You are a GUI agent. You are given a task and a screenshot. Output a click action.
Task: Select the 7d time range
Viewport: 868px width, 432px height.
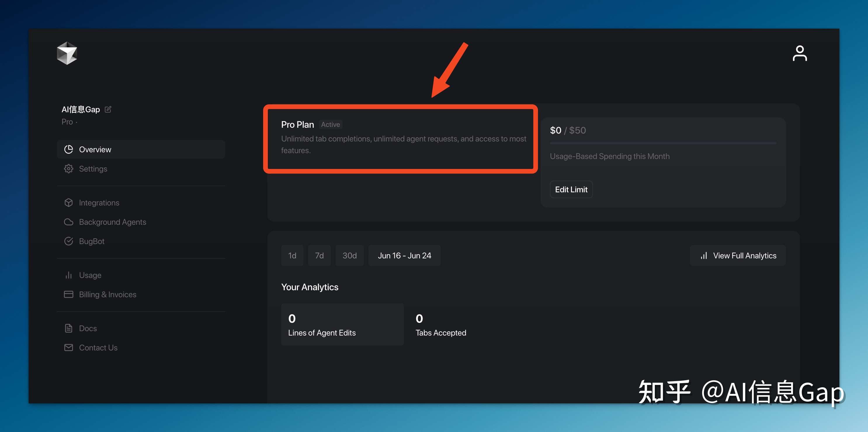point(319,256)
